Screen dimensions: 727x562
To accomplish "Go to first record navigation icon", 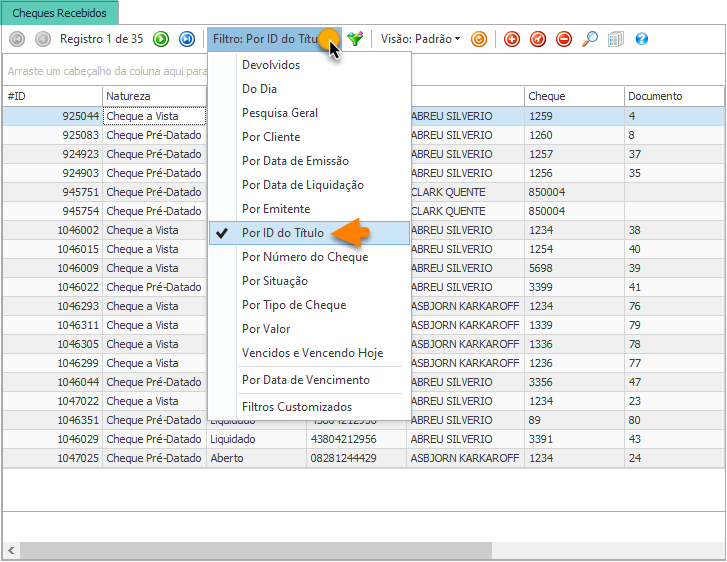I will 17,39.
